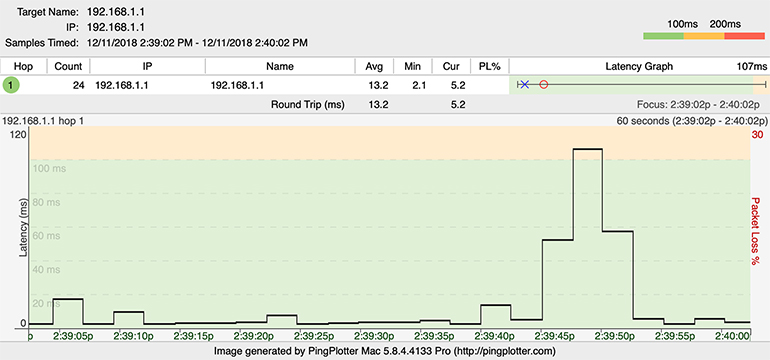Click the green 100ms legend color bar

click(x=663, y=36)
